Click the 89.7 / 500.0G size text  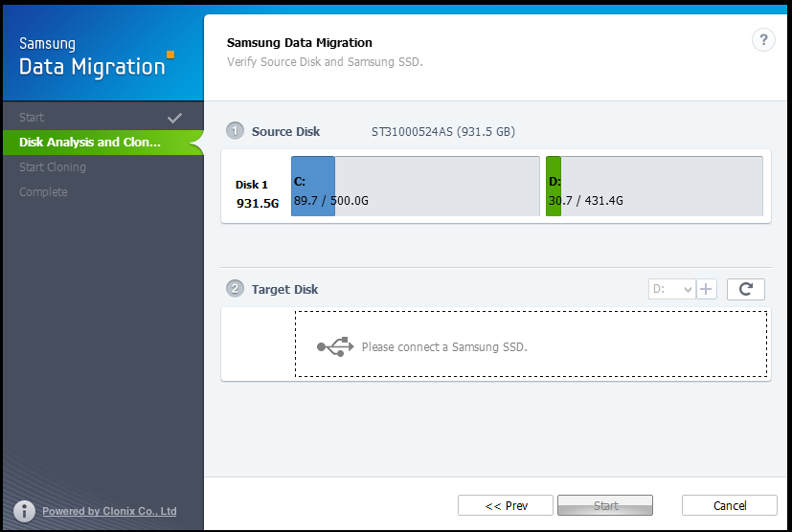click(331, 200)
